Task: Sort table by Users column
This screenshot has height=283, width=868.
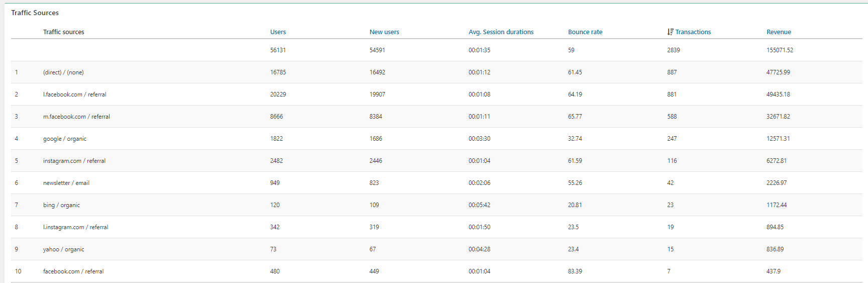Action: point(278,32)
